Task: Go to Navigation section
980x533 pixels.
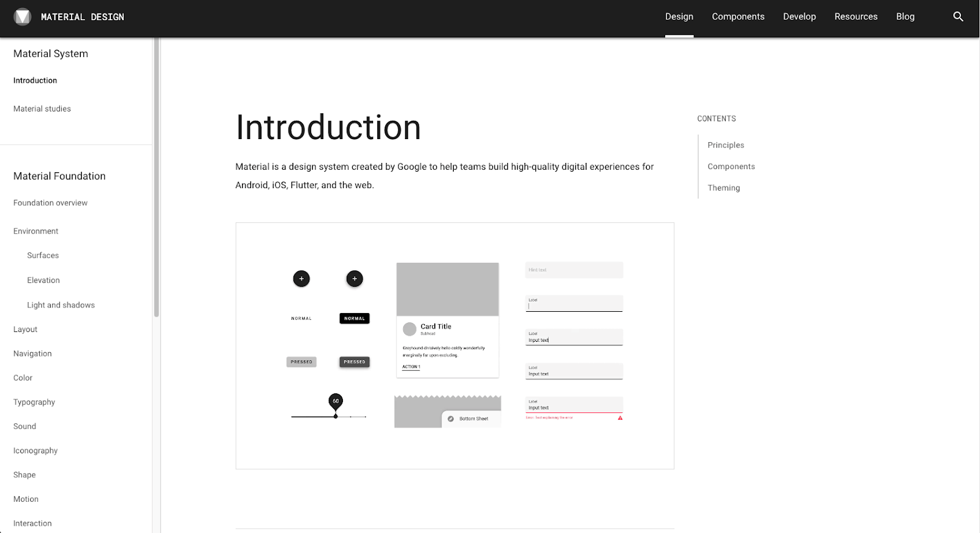Action: (x=32, y=353)
